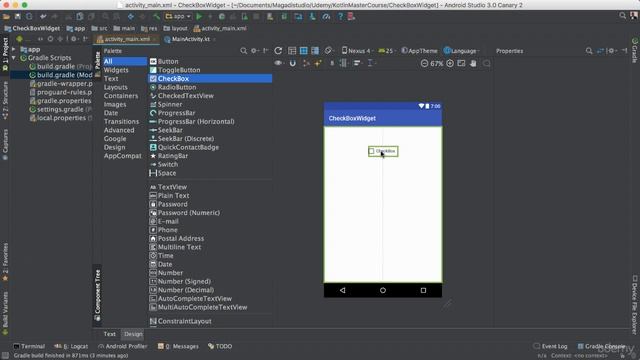Show the Design surface view icon

292,51
